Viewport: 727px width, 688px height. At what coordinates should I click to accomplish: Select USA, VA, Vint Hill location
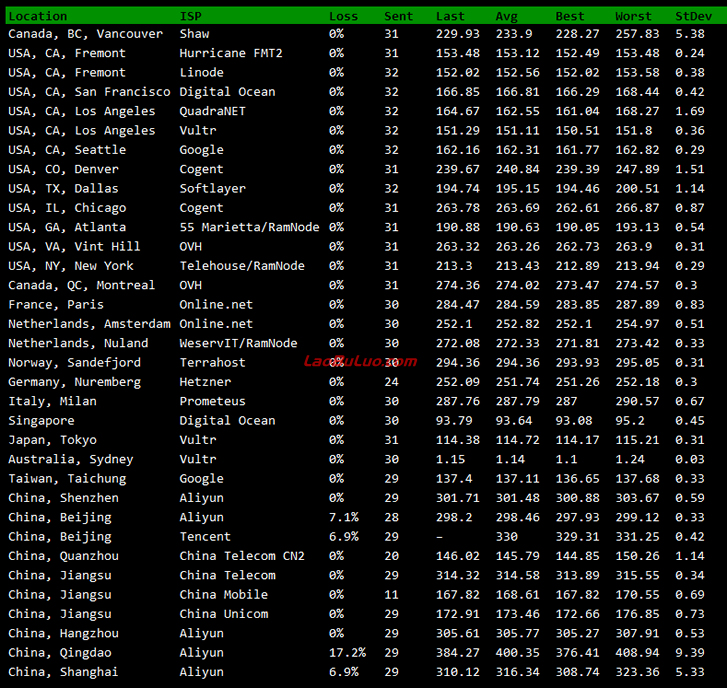pos(74,247)
